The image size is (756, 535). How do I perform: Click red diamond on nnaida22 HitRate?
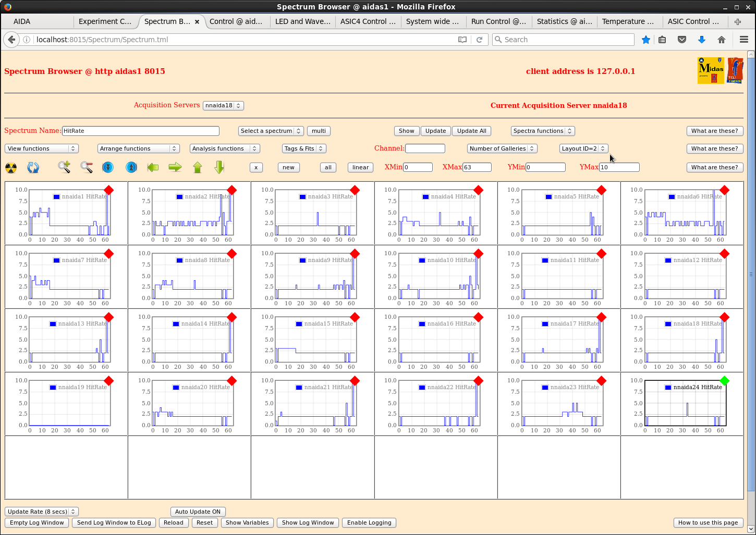click(478, 381)
